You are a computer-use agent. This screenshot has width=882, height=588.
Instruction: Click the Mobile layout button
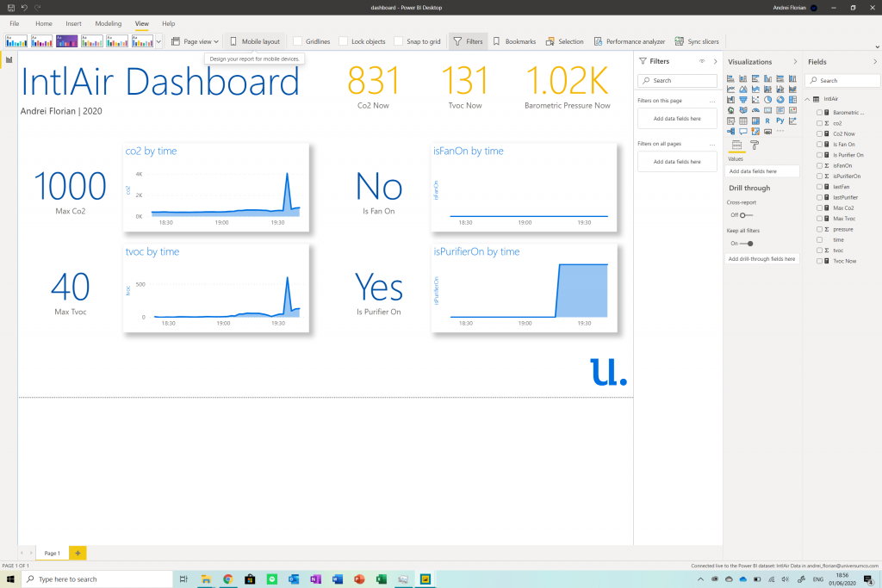[256, 40]
